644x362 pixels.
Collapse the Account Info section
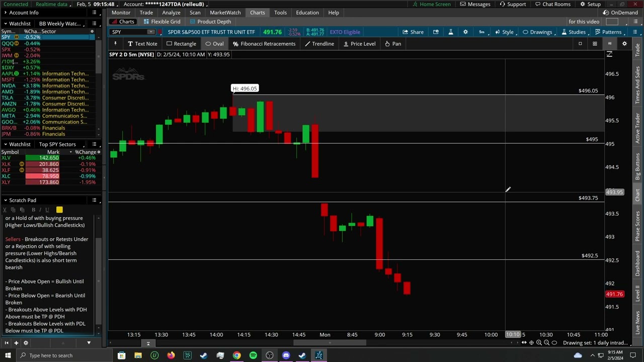pos(5,13)
